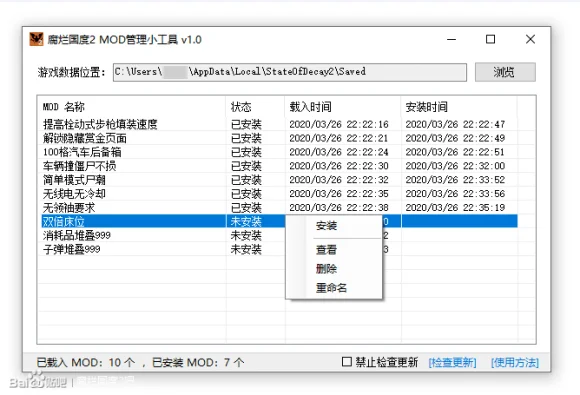
Task: Click the game data path field
Action: [x=290, y=72]
